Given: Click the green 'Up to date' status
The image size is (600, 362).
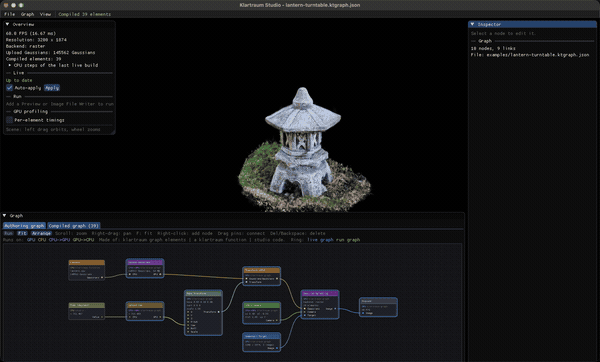Looking at the screenshot, I should click(x=19, y=80).
